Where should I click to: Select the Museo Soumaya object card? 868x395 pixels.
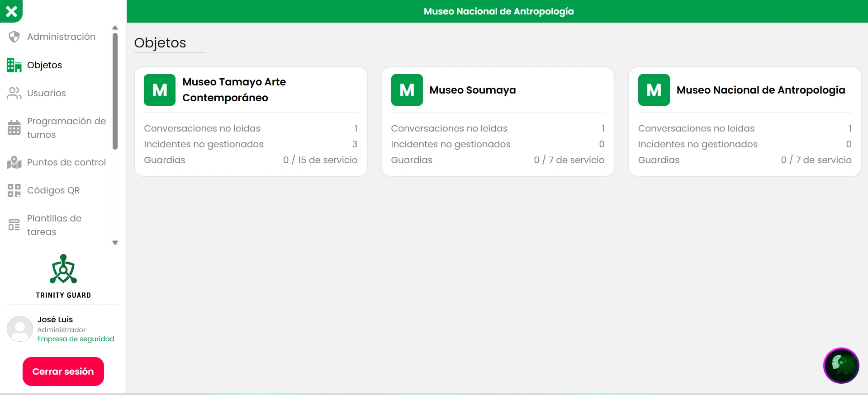tap(498, 122)
